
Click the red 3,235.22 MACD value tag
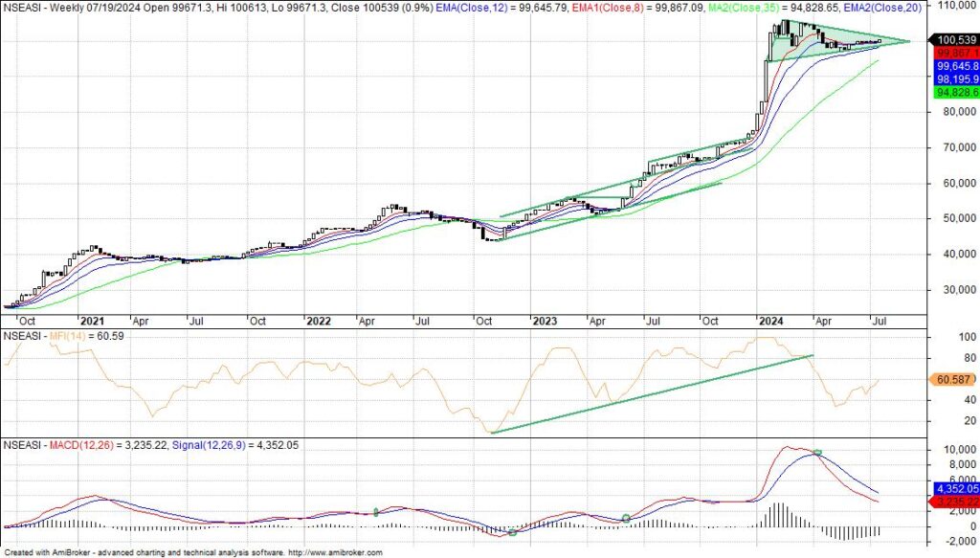point(956,501)
